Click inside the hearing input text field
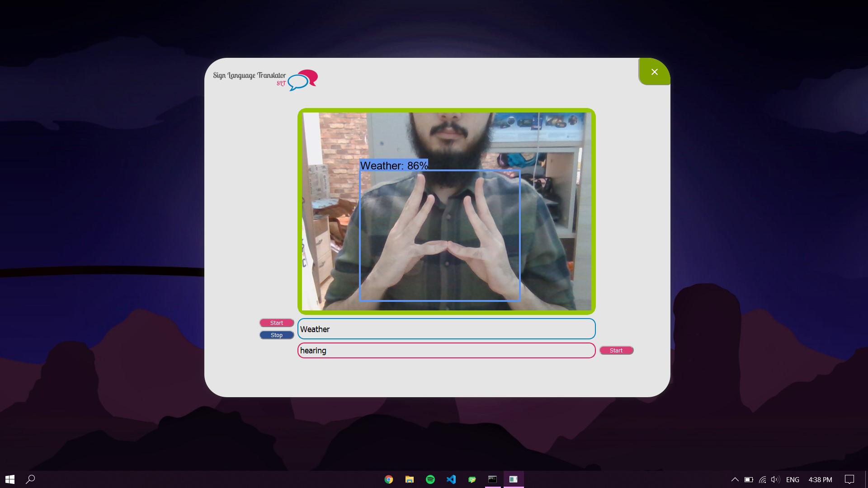This screenshot has width=868, height=488. pyautogui.click(x=446, y=350)
